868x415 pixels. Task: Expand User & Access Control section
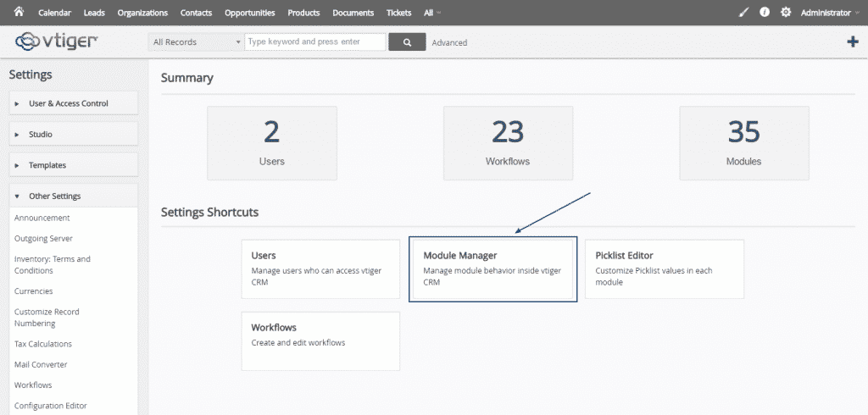coord(74,103)
